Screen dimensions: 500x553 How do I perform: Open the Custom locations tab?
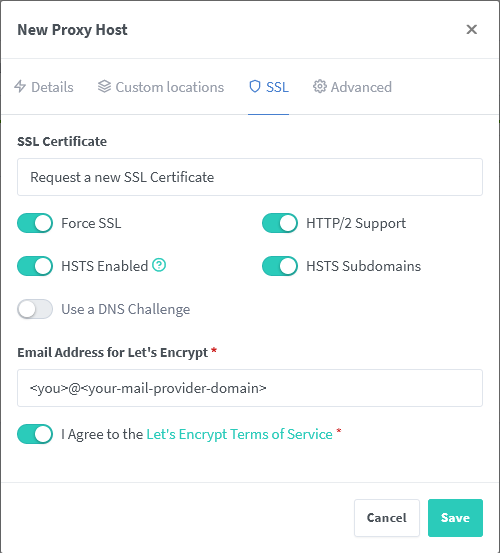coord(161,87)
